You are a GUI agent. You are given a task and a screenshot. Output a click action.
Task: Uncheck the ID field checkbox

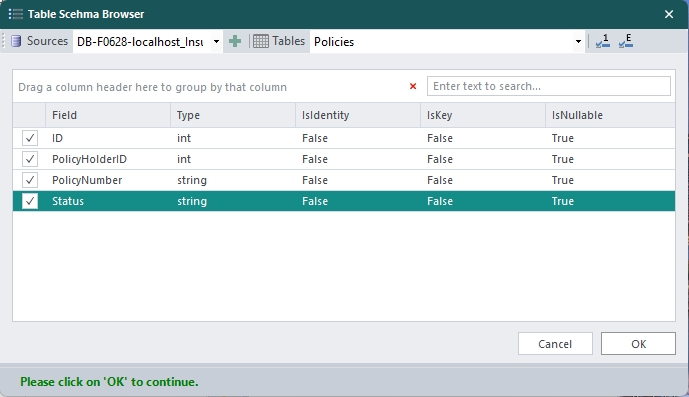(x=30, y=138)
